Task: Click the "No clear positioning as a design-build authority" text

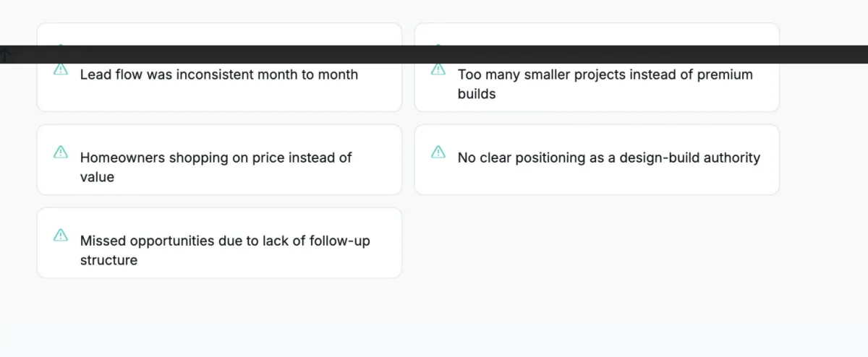Action: point(608,158)
